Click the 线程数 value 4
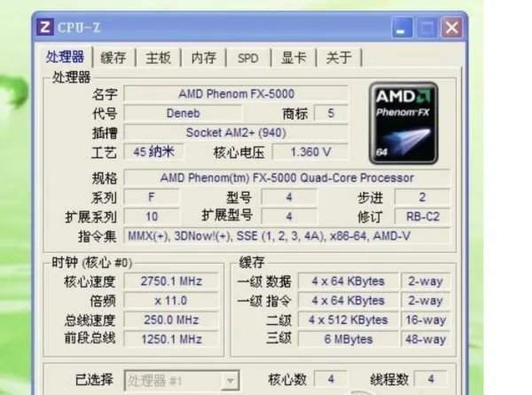Screen dimensions: 532x395 [x=431, y=379]
